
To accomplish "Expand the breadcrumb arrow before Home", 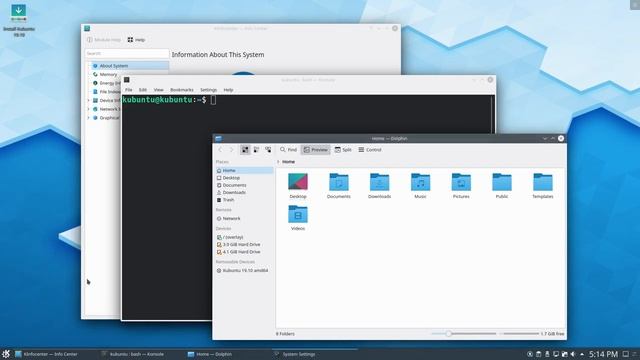I will (278, 162).
